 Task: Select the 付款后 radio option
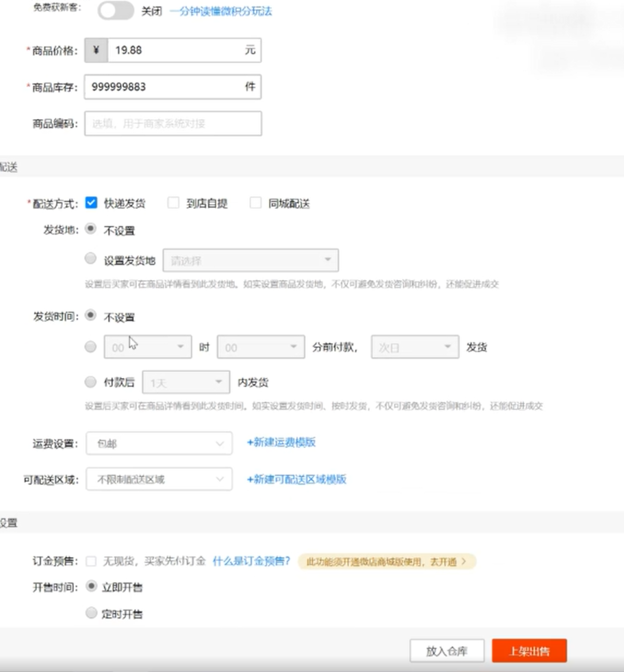tap(90, 382)
